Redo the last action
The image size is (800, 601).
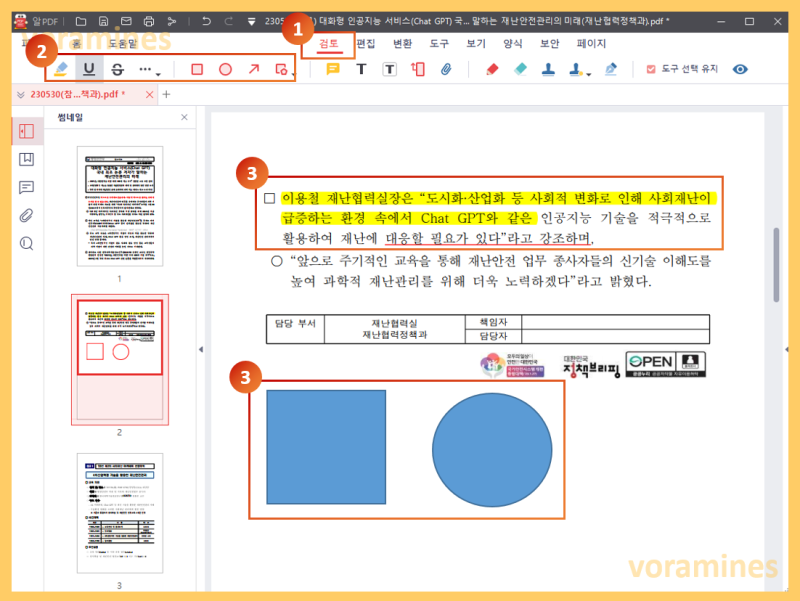[x=229, y=21]
